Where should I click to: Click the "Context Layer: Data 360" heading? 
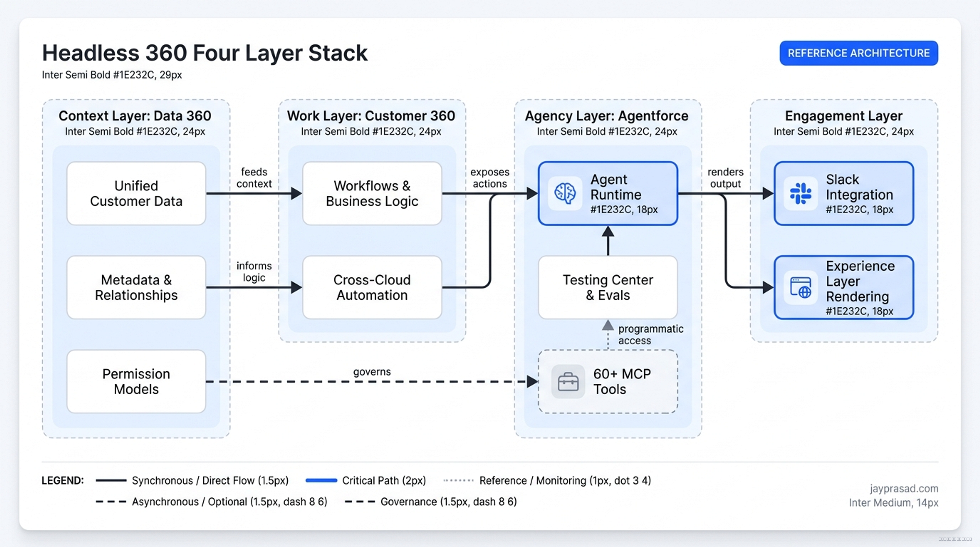click(135, 116)
